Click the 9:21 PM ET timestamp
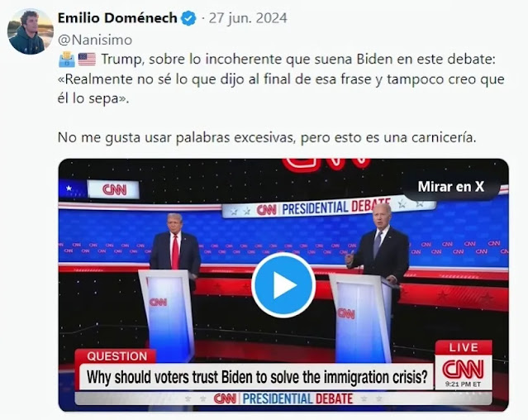Image resolution: width=528 pixels, height=420 pixels. click(x=463, y=384)
